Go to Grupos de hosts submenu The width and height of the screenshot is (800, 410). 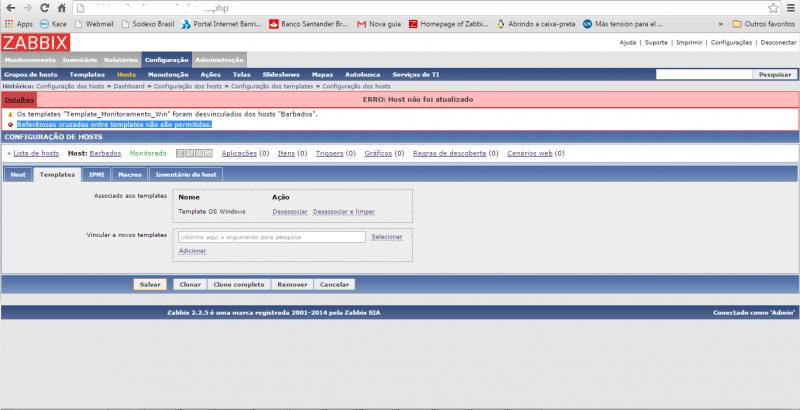(x=31, y=75)
